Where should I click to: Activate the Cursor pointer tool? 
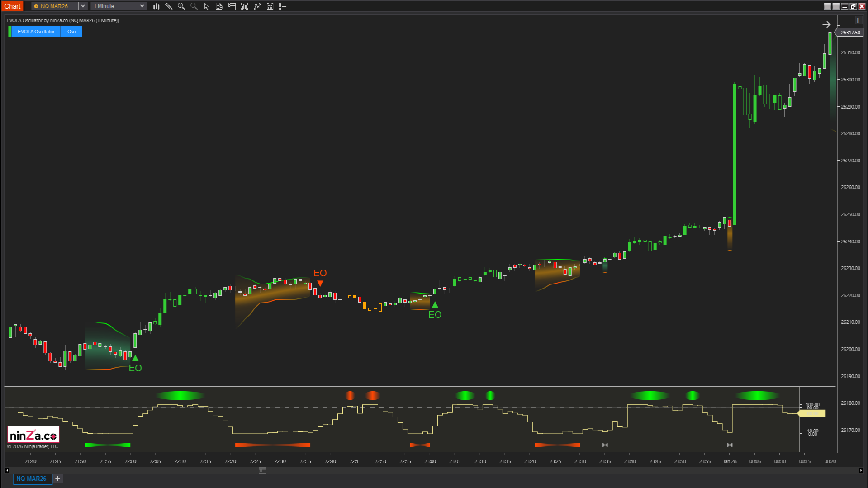[206, 6]
